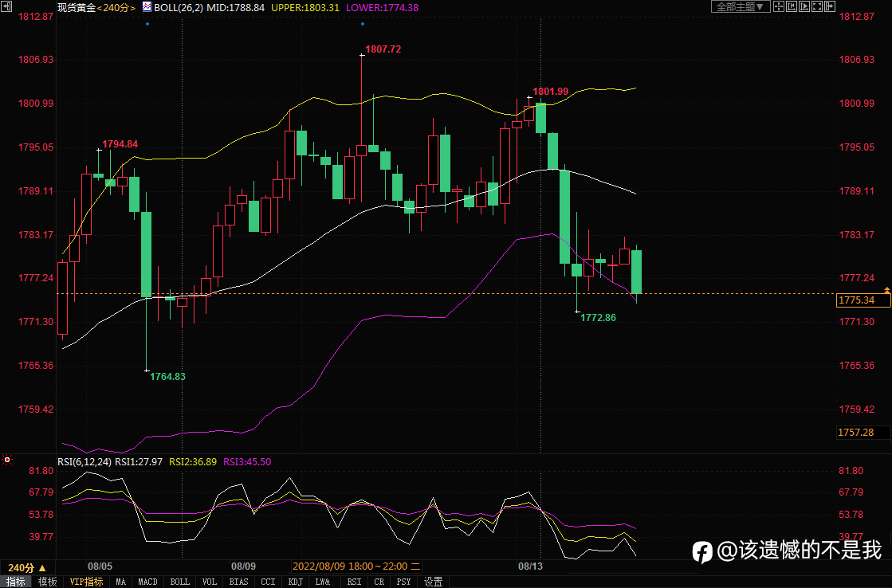The width and height of the screenshot is (892, 588).
Task: Click the RSI1:27.97 readout
Action: (139, 462)
